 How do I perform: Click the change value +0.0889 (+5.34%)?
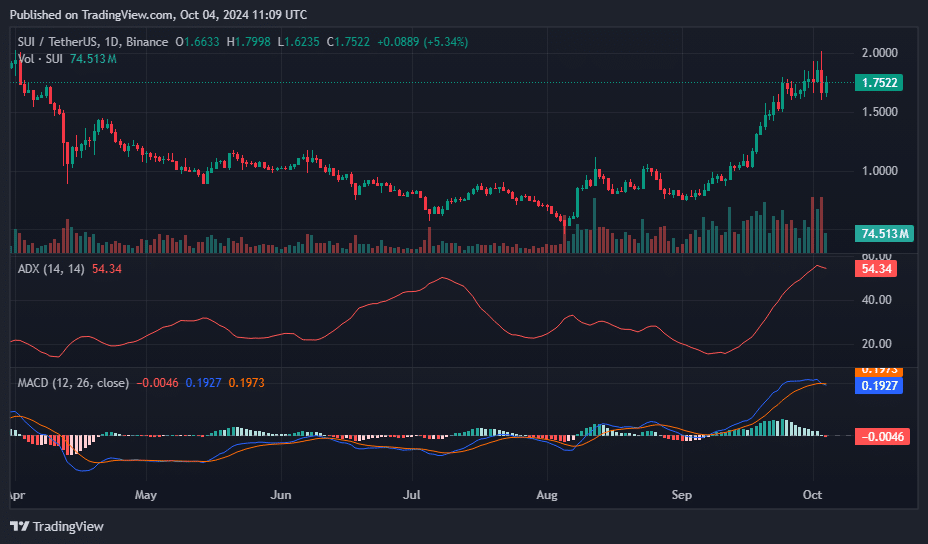423,42
